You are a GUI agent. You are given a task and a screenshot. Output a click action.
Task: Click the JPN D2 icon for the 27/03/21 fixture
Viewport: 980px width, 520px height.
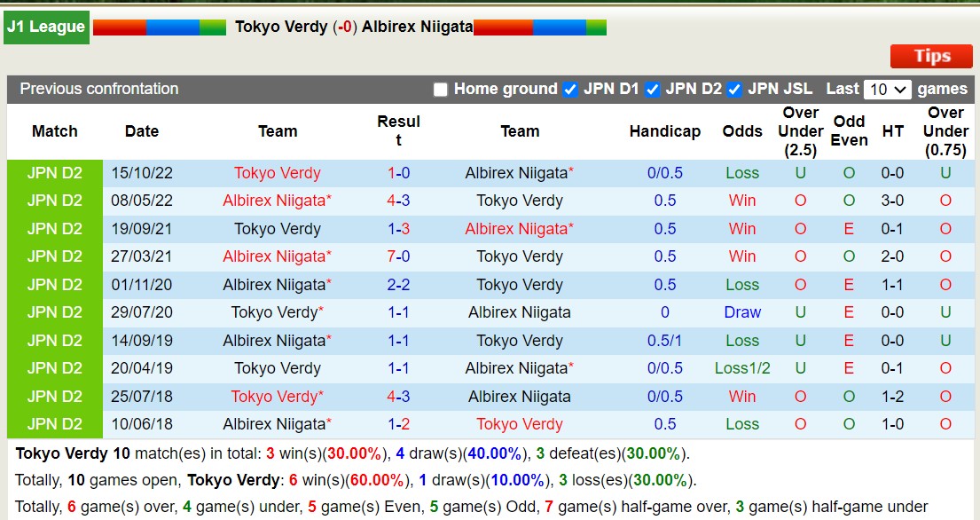pyautogui.click(x=54, y=256)
